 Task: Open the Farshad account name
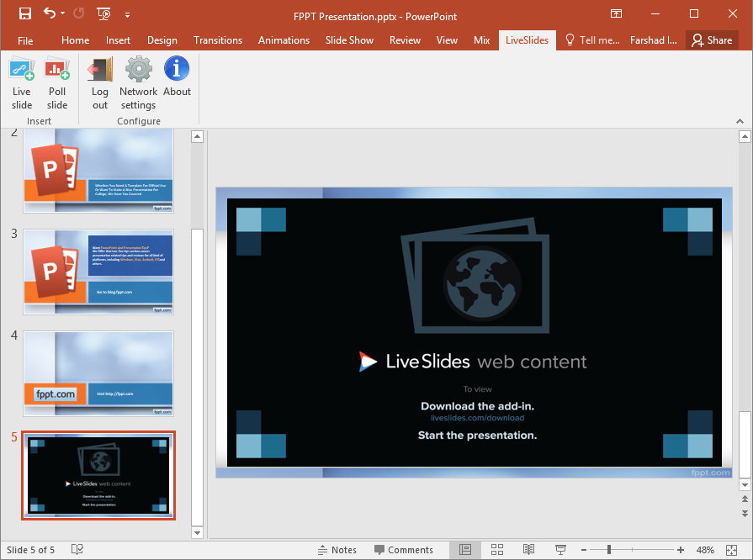[654, 40]
